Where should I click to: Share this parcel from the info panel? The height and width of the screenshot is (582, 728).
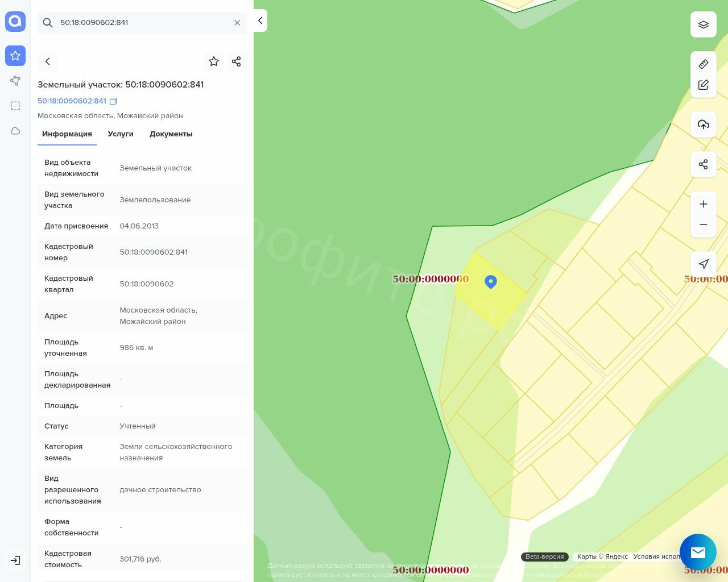pyautogui.click(x=237, y=61)
